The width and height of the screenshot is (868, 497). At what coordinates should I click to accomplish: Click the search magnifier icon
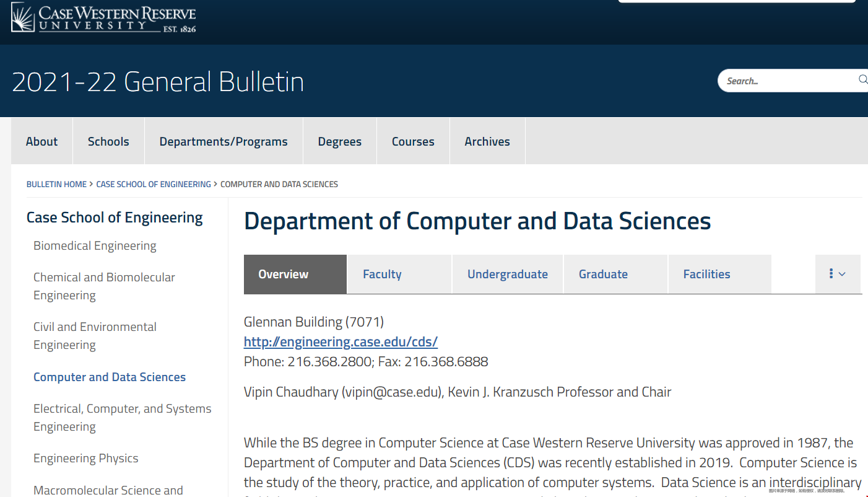click(862, 80)
